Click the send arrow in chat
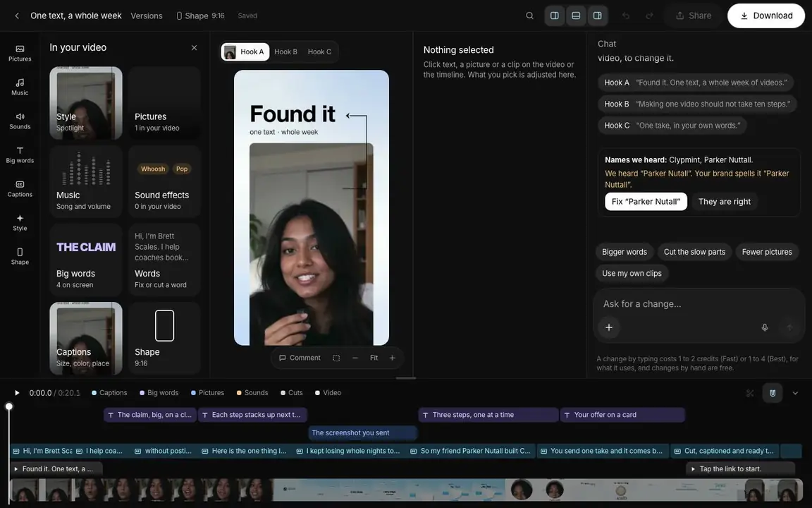Image resolution: width=812 pixels, height=508 pixels. click(789, 327)
